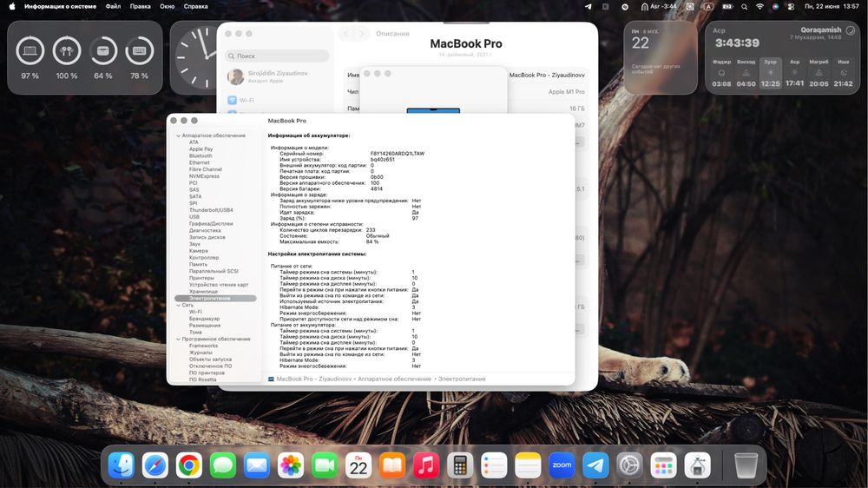The width and height of the screenshot is (868, 488).
Task: Open the Mail app in the Dock
Action: click(257, 465)
